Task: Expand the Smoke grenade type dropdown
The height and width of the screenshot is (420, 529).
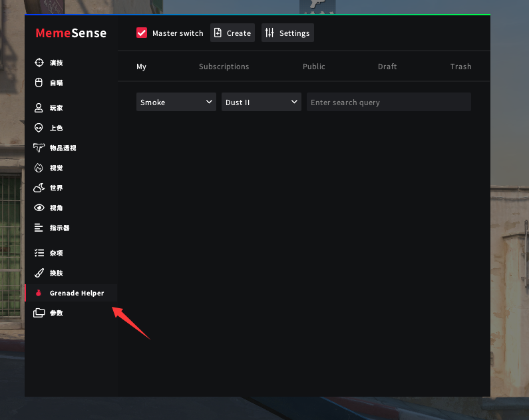Action: pos(176,102)
